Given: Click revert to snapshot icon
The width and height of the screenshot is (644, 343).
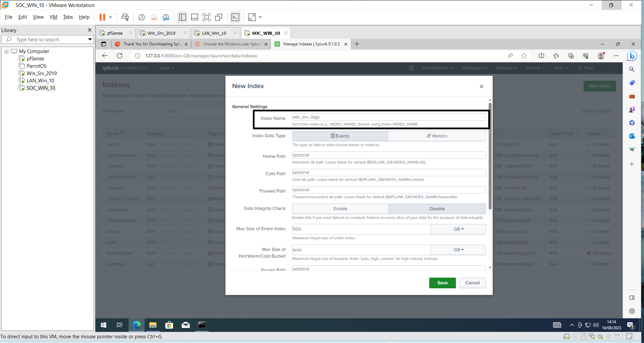Looking at the screenshot, I should click(154, 17).
